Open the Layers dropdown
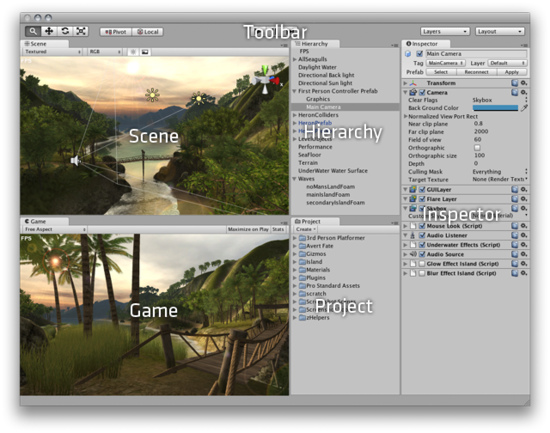Image resolution: width=550 pixels, height=433 pixels. [445, 32]
